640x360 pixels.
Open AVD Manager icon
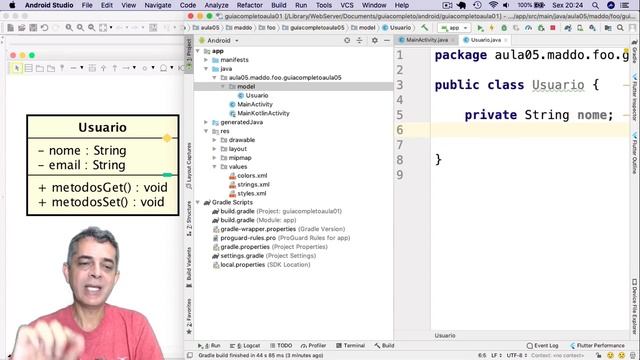(x=580, y=28)
